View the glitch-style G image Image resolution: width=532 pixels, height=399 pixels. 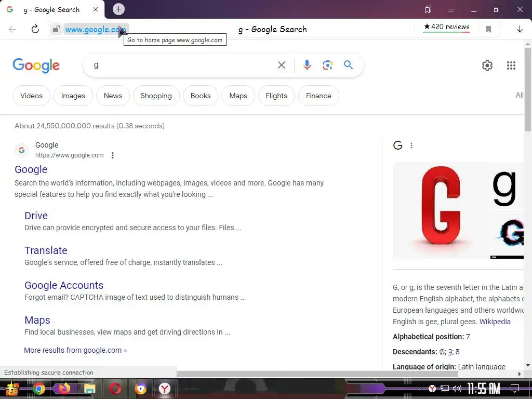pos(507,234)
